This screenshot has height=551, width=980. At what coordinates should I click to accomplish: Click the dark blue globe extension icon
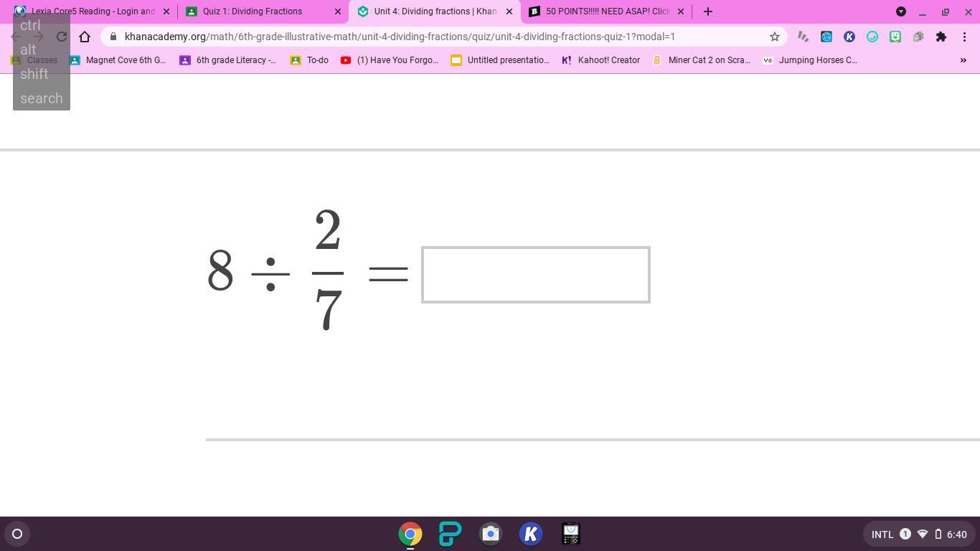click(x=826, y=37)
